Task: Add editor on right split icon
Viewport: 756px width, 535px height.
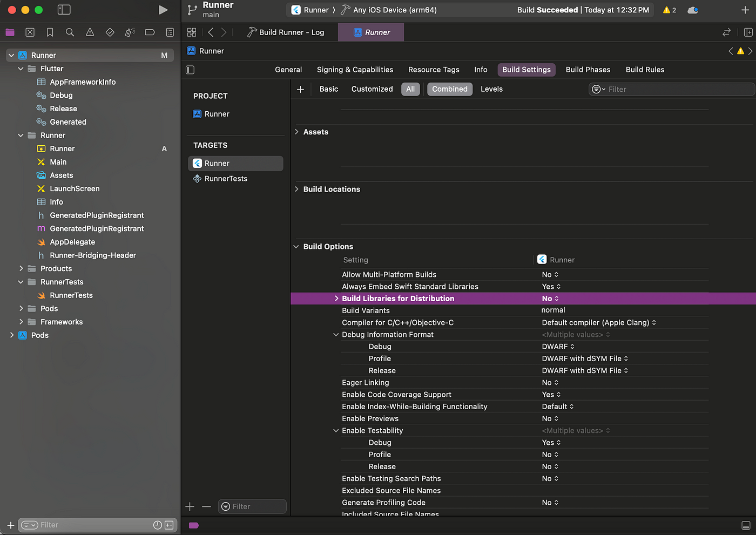Action: tap(748, 32)
